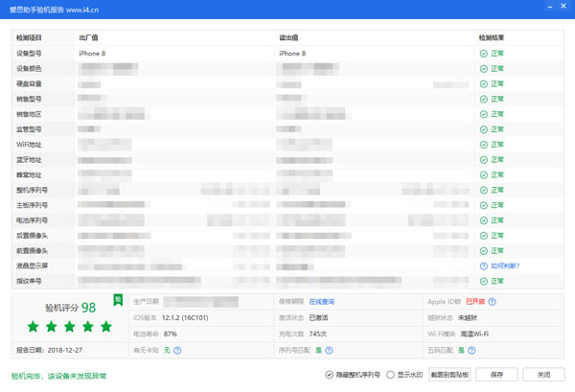Screen dimensions: 575x392
Task: Click the 检测结果 column header
Action: coord(492,37)
